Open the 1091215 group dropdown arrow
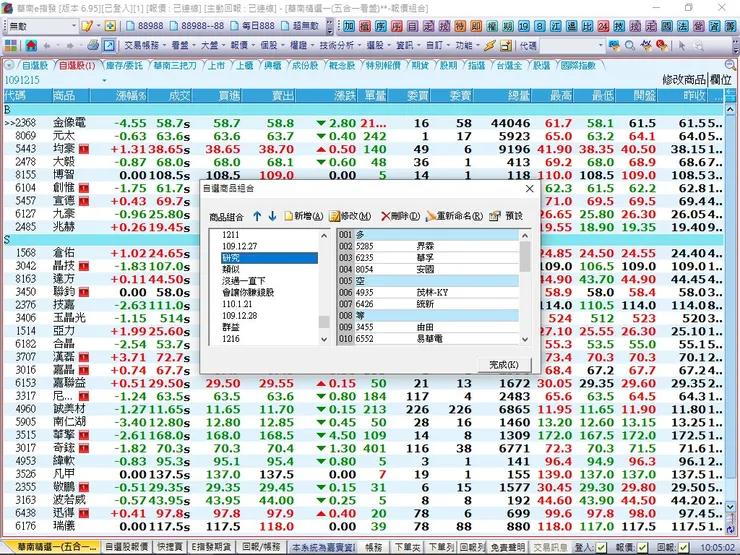Viewport: 740px width, 555px height. (x=104, y=80)
